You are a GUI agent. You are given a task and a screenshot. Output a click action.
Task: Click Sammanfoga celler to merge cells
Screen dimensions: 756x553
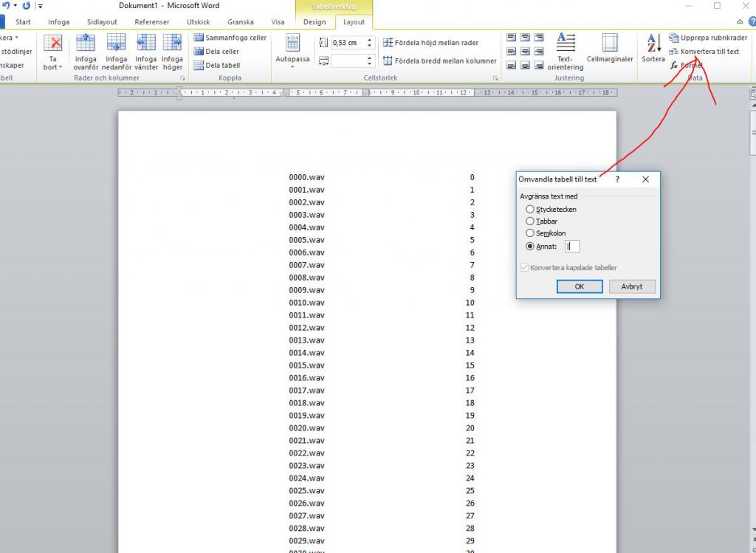tap(230, 38)
